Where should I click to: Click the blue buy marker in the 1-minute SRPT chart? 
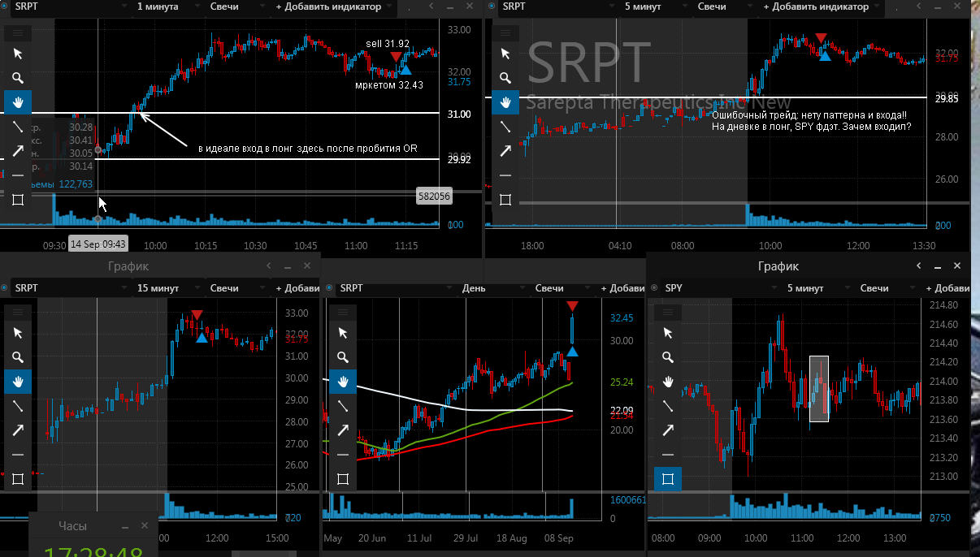pos(405,71)
